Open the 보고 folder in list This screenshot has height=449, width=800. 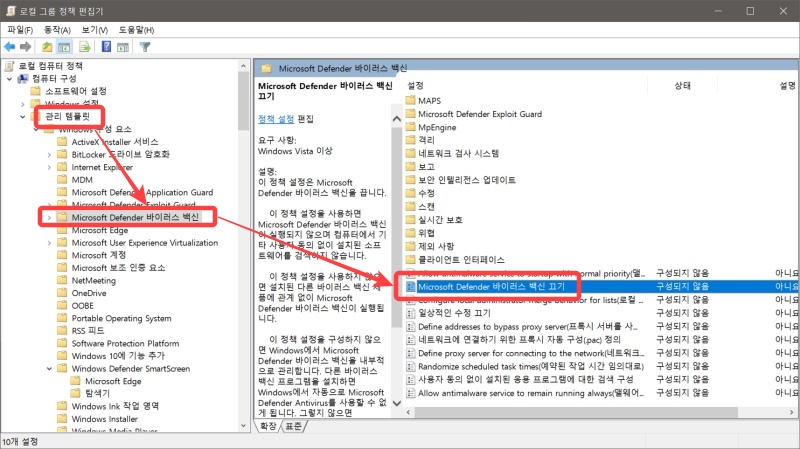click(426, 166)
